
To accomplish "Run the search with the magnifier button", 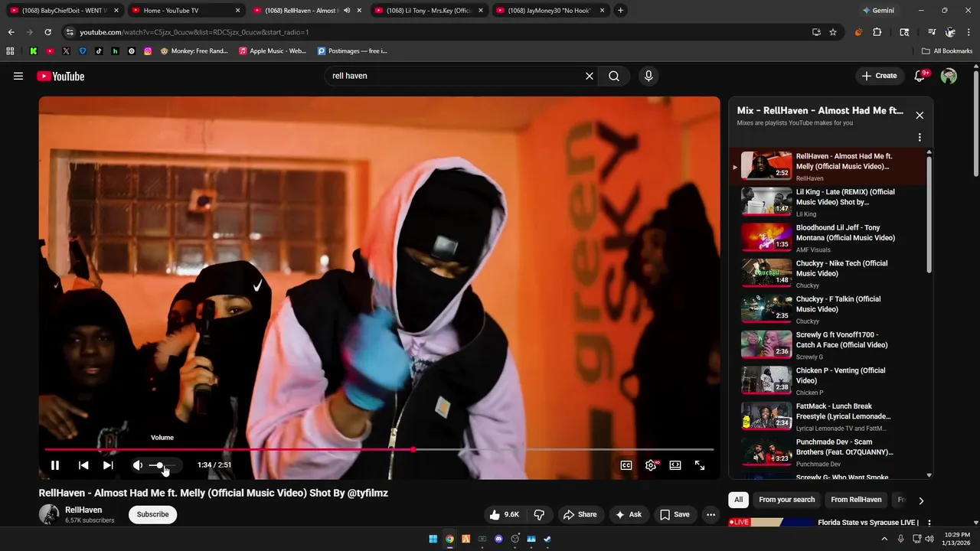I will pyautogui.click(x=614, y=76).
